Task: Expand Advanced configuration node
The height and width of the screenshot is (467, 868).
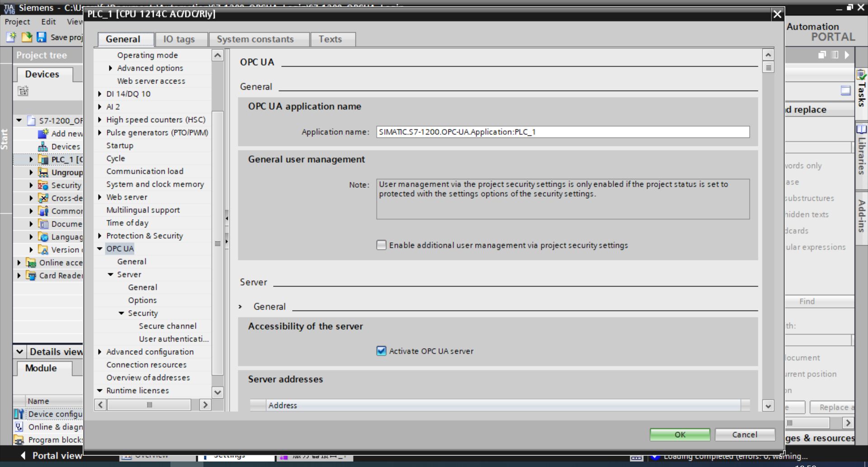Action: [x=100, y=352]
